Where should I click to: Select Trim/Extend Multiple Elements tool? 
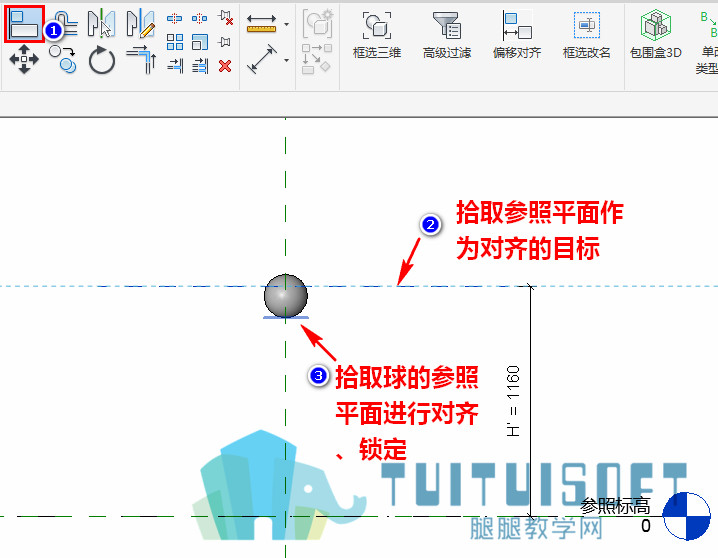[200, 66]
